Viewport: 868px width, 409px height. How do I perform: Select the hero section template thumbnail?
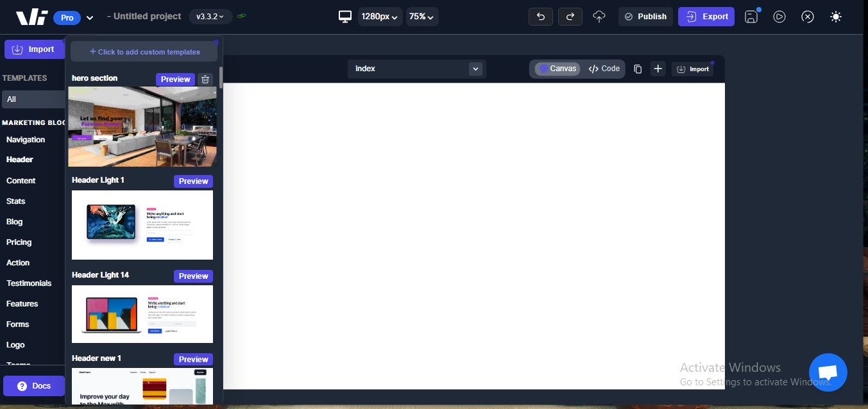tap(142, 127)
